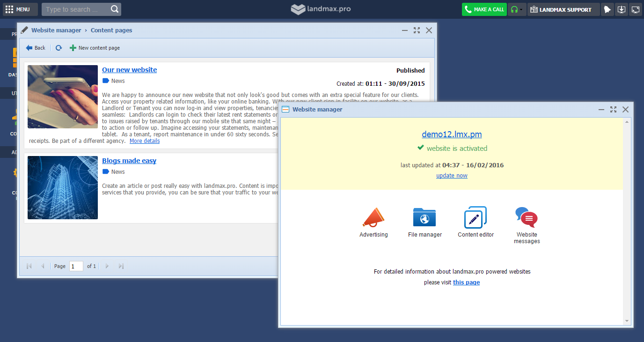Open the demo12.lmx.pm website link
The image size is (644, 342).
(x=452, y=134)
